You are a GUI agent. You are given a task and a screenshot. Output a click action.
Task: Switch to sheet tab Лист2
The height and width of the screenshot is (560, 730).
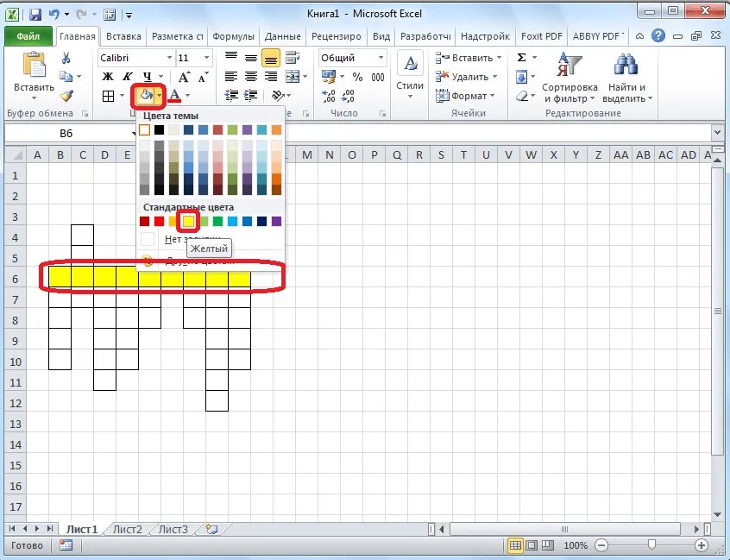click(128, 529)
